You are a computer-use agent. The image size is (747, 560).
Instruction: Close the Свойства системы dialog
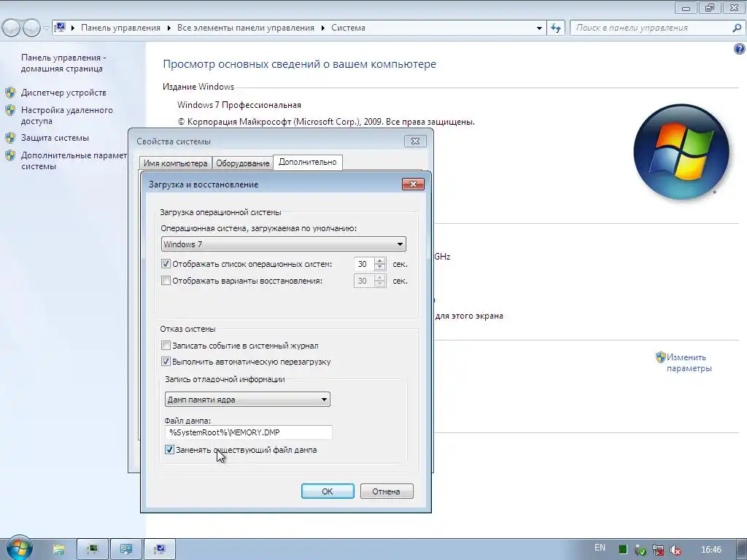[415, 141]
